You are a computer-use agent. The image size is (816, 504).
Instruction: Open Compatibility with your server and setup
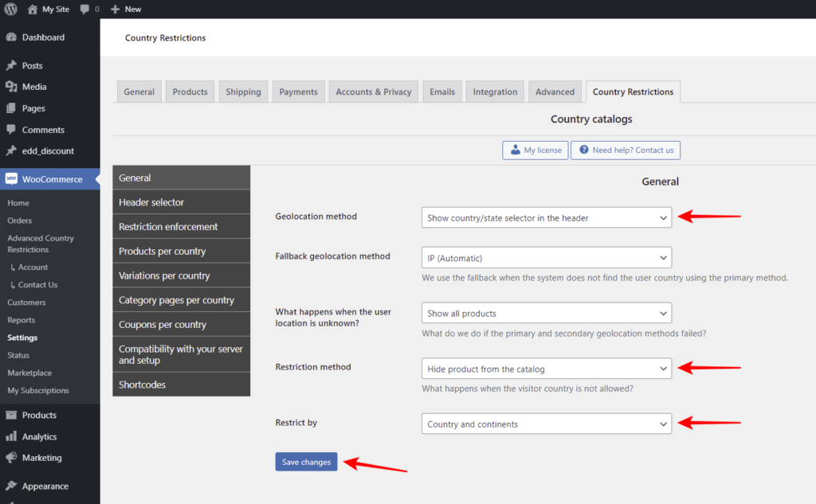[x=181, y=354]
